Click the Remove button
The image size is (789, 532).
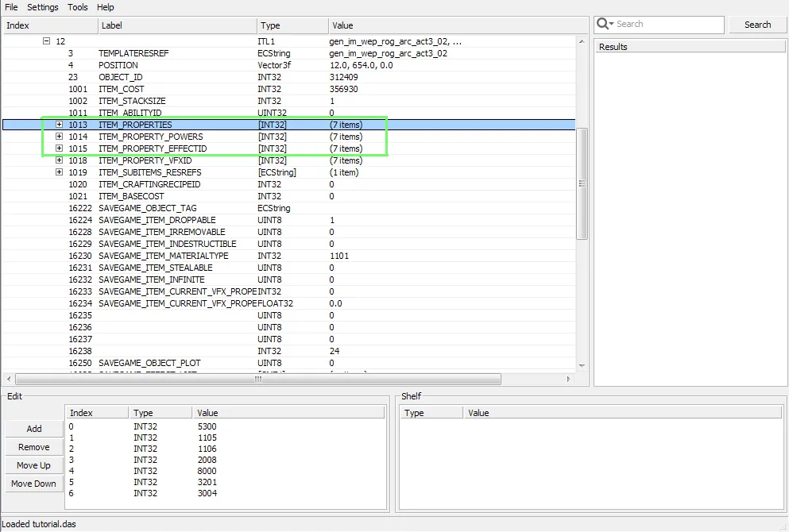pos(34,447)
